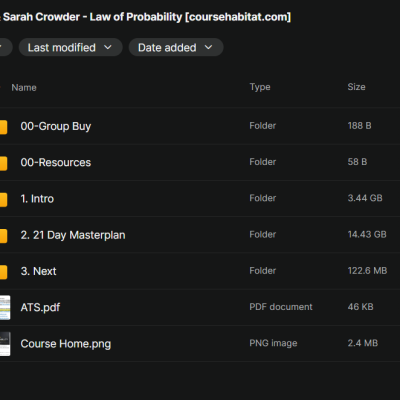The image size is (400, 400).
Task: Click Folder type in 00-Group Buy row
Action: tap(263, 126)
